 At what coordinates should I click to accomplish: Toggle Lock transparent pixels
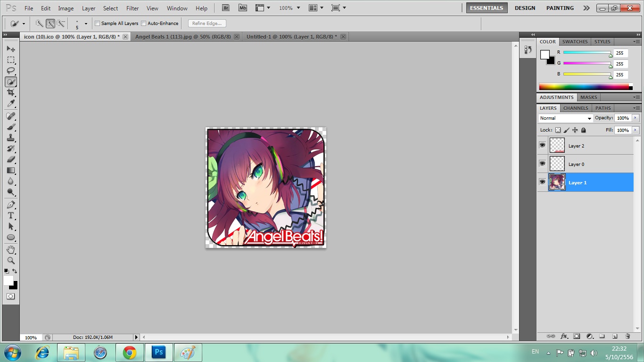pyautogui.click(x=558, y=130)
